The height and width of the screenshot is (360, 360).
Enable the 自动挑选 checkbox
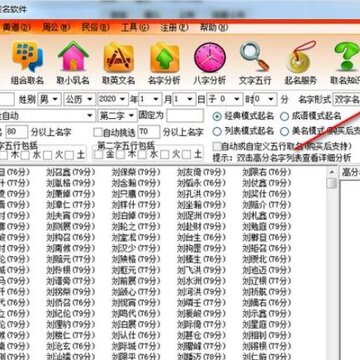click(x=98, y=132)
